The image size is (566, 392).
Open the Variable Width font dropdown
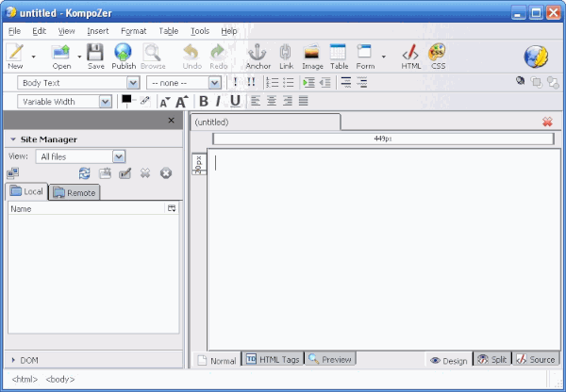point(64,102)
